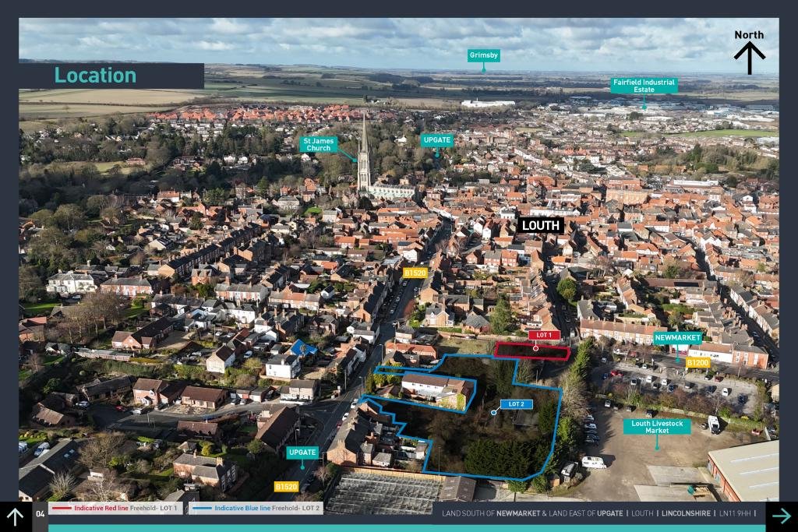Click the page number 04
Screen dimensions: 798x532
pyautogui.click(x=40, y=513)
